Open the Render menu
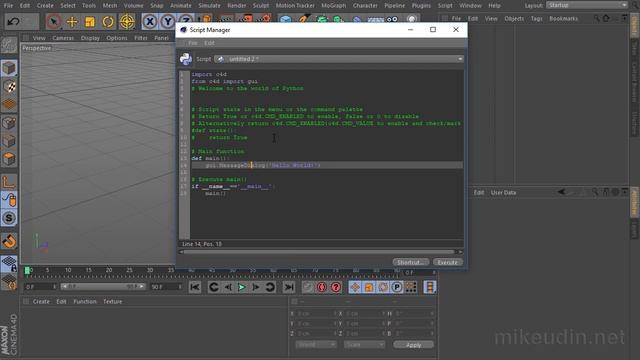 [236, 6]
